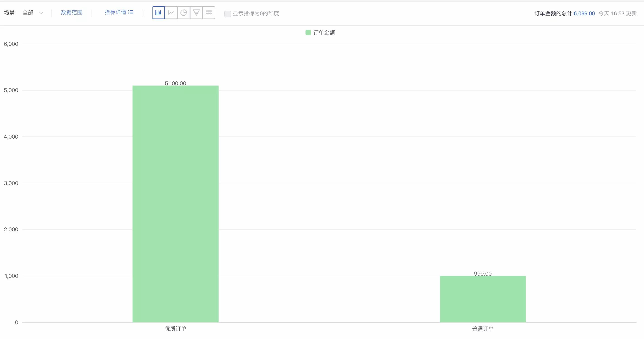The width and height of the screenshot is (644, 339).
Task: Enable 显示指标为0的维度 checkbox
Action: click(228, 14)
